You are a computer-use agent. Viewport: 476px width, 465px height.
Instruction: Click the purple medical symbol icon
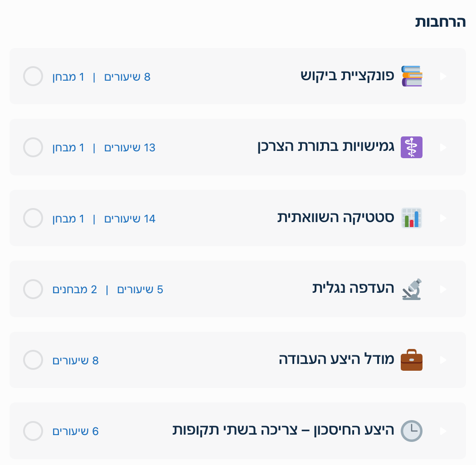click(x=412, y=147)
